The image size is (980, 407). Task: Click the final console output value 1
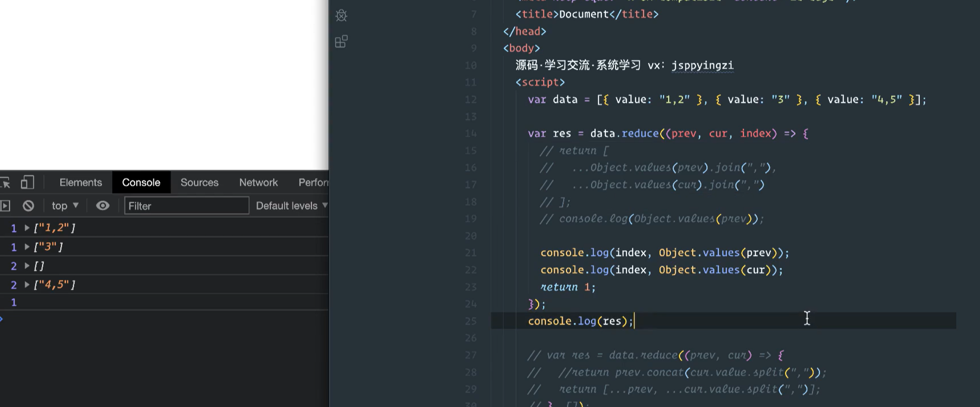point(14,303)
